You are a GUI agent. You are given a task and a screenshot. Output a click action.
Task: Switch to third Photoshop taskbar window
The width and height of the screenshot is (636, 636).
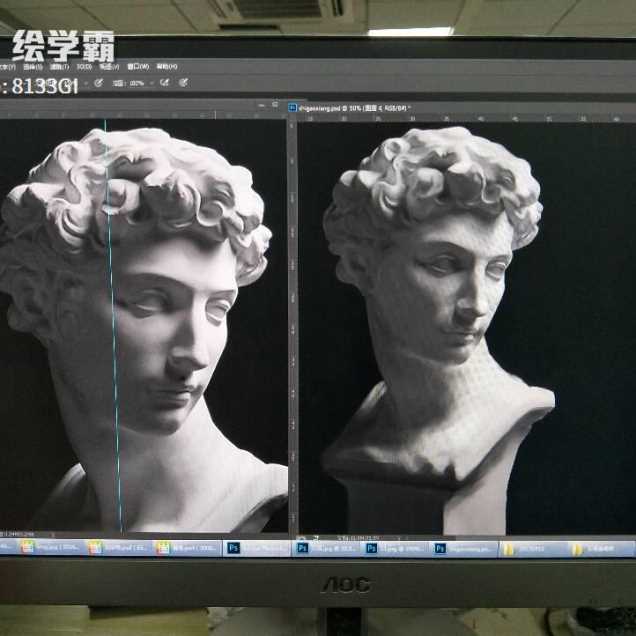point(395,548)
